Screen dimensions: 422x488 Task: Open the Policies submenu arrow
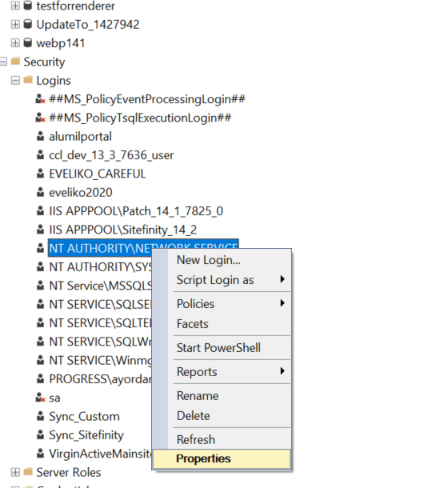[x=282, y=303]
